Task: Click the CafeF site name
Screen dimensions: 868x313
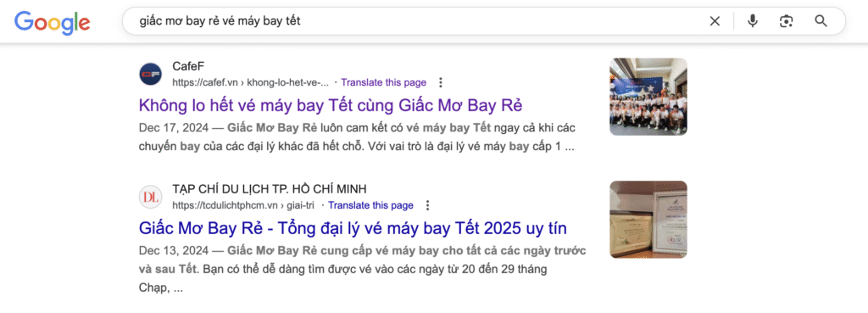Action: click(189, 66)
